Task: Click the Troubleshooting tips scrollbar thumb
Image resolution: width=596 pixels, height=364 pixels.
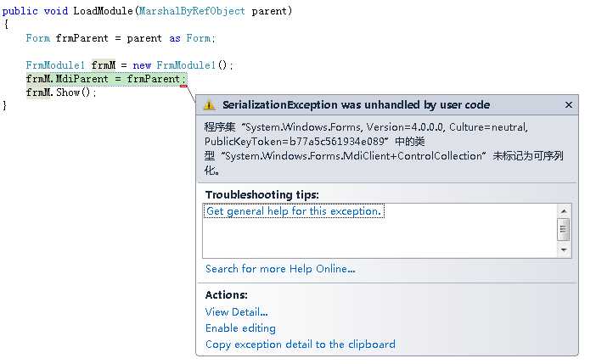Action: (x=565, y=228)
